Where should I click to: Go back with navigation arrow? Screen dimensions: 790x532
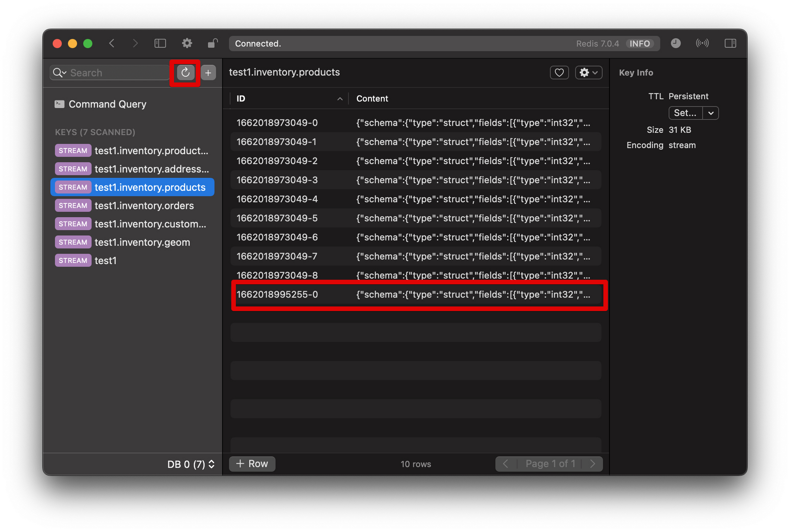pyautogui.click(x=112, y=43)
